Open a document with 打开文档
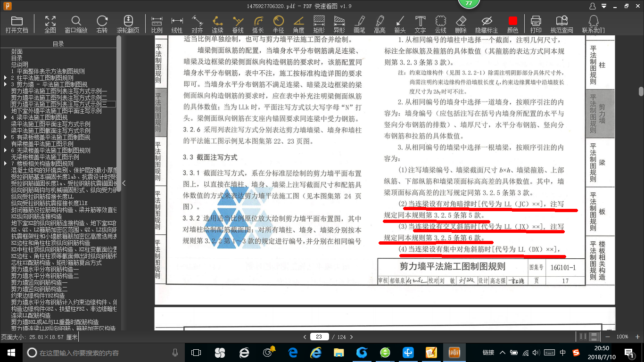Image resolution: width=644 pixels, height=362 pixels. click(17, 24)
